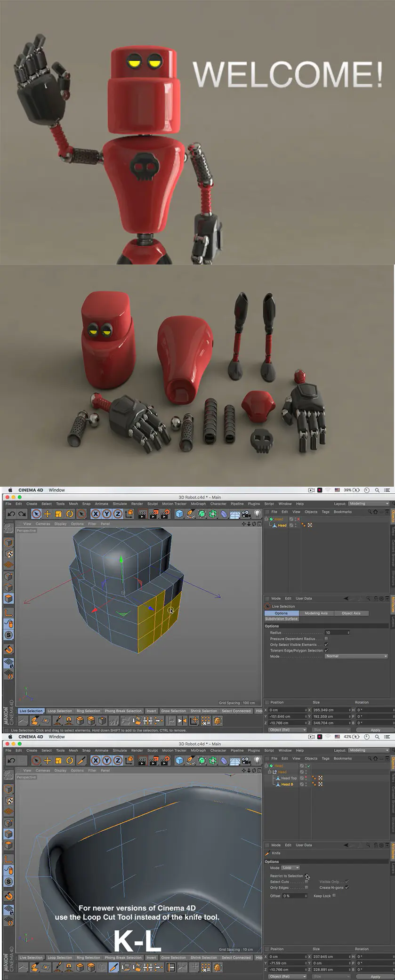
Task: Click Radius stepper arrows beside value 10
Action: pos(348,633)
